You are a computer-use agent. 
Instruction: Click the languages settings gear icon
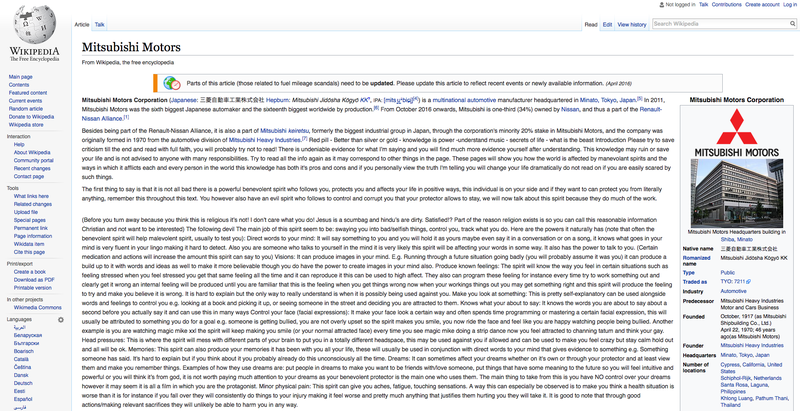tap(61, 320)
